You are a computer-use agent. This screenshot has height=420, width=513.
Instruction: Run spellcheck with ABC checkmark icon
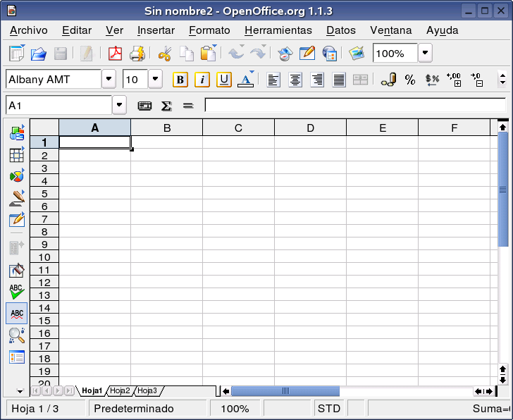17,292
